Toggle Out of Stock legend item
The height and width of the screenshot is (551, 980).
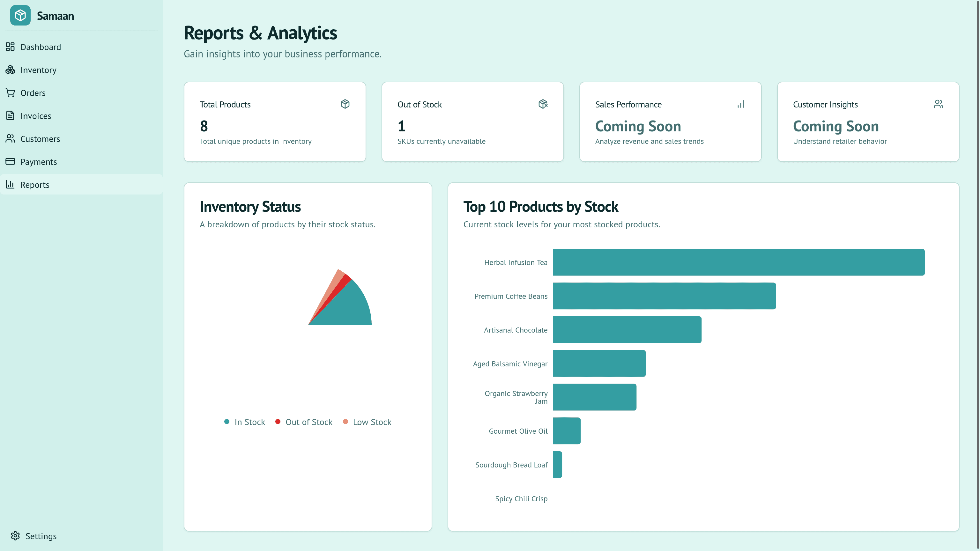tap(304, 422)
